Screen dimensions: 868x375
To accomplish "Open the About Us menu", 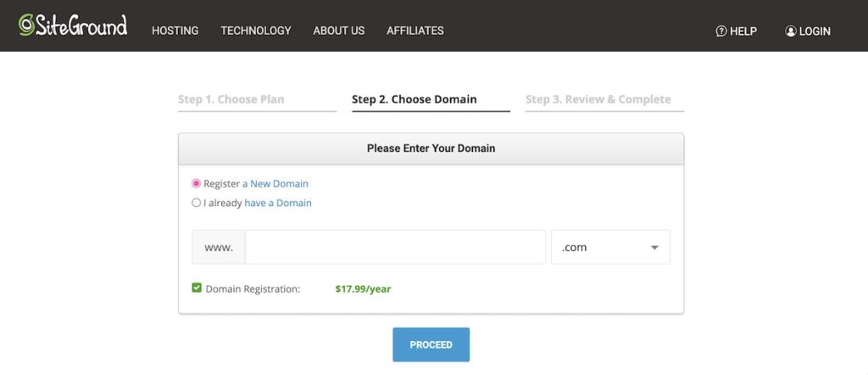I will (339, 31).
